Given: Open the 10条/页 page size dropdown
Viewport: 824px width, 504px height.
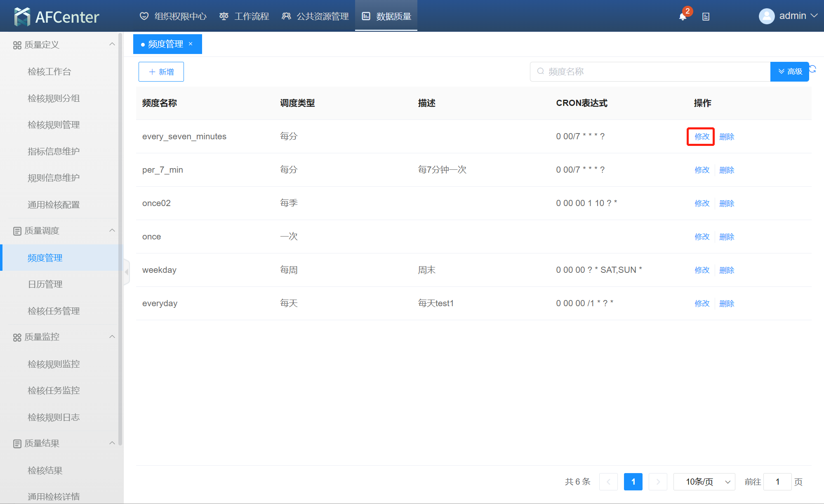Looking at the screenshot, I should pyautogui.click(x=704, y=482).
